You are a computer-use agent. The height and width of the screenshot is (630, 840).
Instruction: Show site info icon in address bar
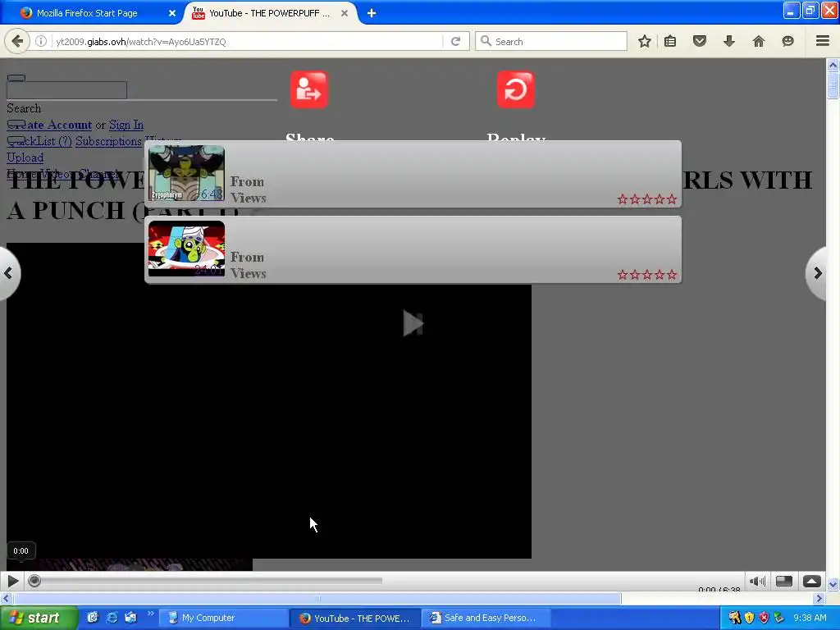coord(41,41)
